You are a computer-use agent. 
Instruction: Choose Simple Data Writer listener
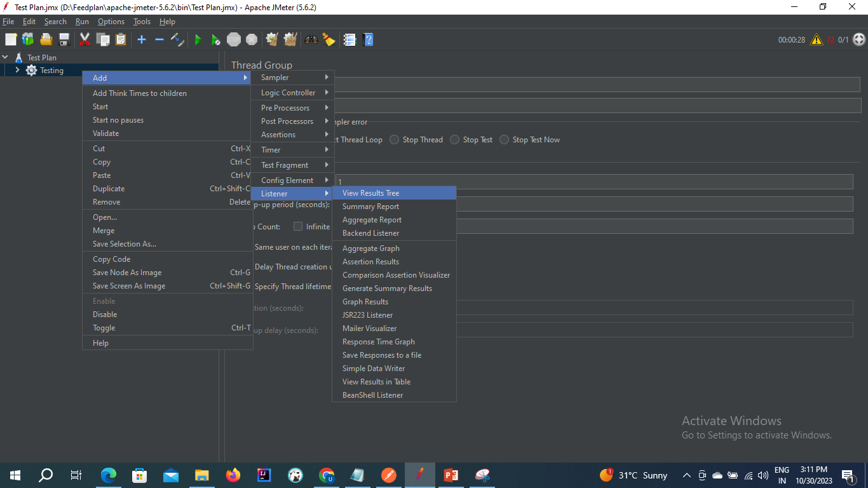coord(394,369)
